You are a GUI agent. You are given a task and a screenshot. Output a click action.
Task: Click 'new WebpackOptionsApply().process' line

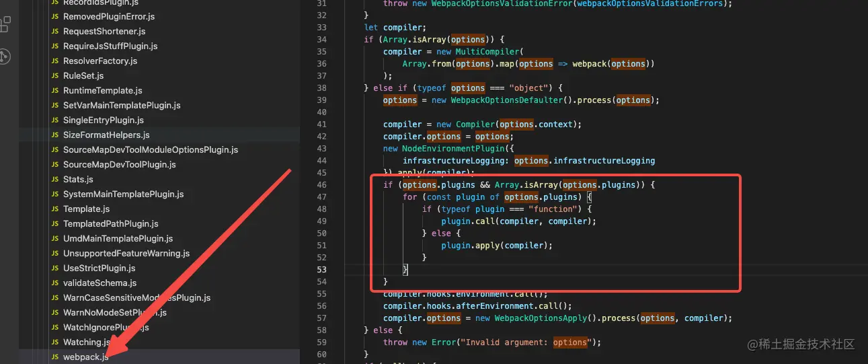(x=558, y=318)
